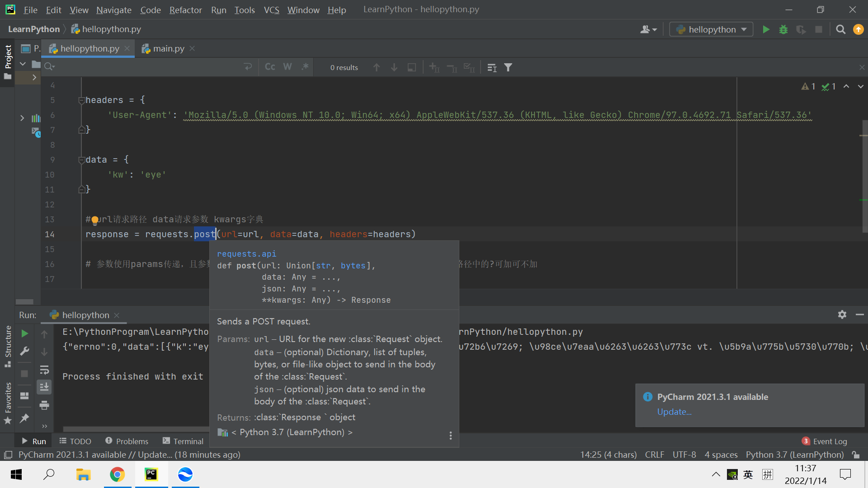Start debugging with the bug icon
The image size is (868, 488).
click(783, 30)
